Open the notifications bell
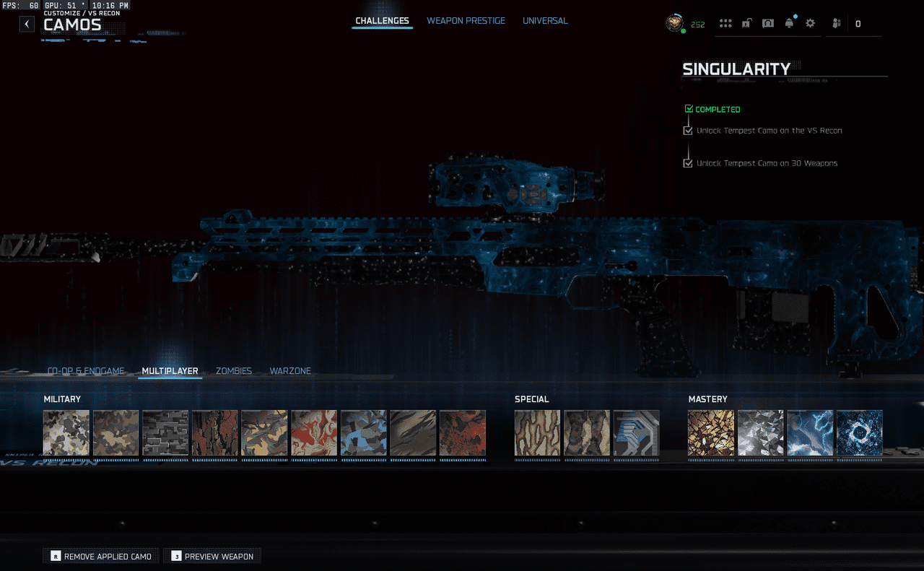This screenshot has width=924, height=571. pyautogui.click(x=789, y=23)
